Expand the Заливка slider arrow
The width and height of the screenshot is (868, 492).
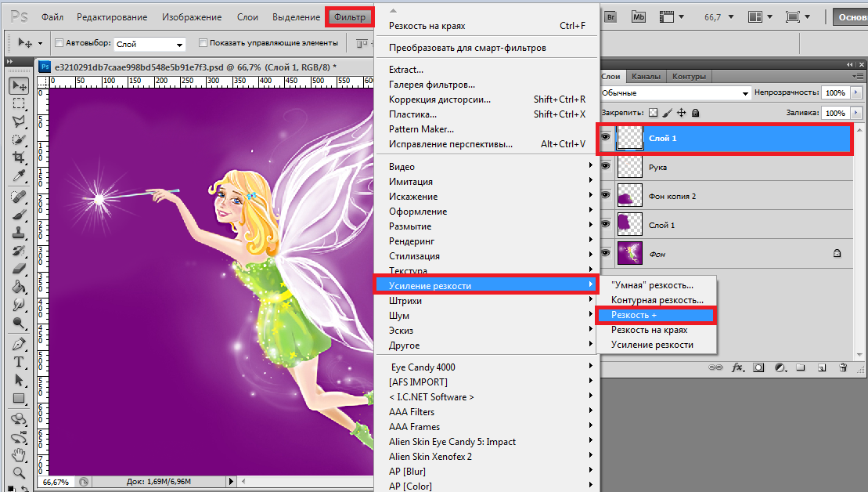857,113
